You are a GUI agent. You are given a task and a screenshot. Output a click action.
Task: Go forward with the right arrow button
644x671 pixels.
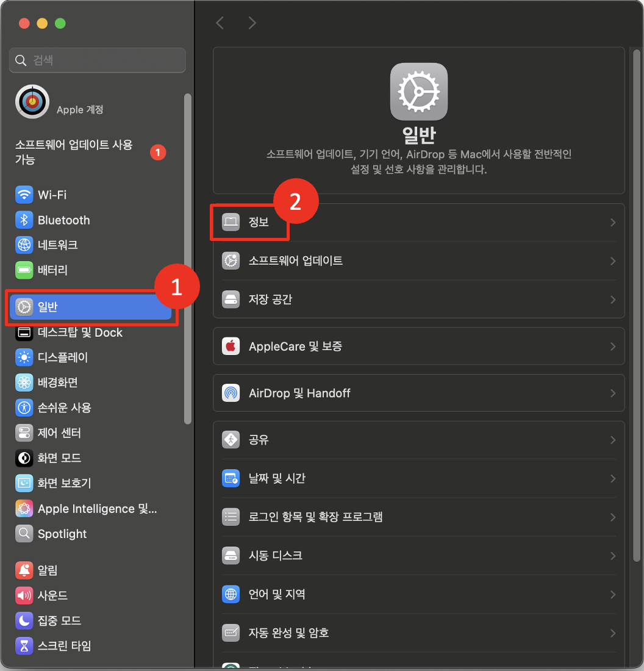[252, 23]
